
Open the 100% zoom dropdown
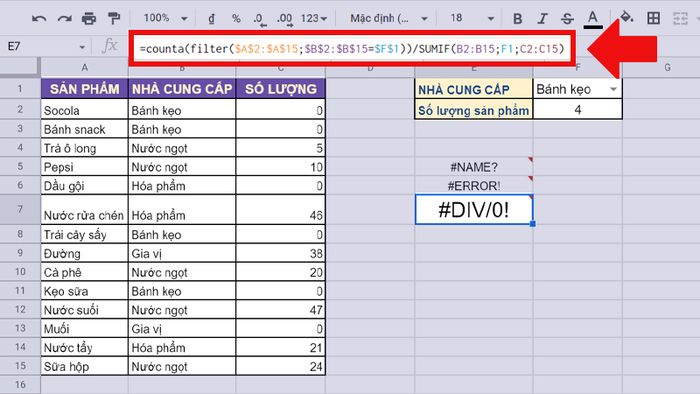click(165, 18)
